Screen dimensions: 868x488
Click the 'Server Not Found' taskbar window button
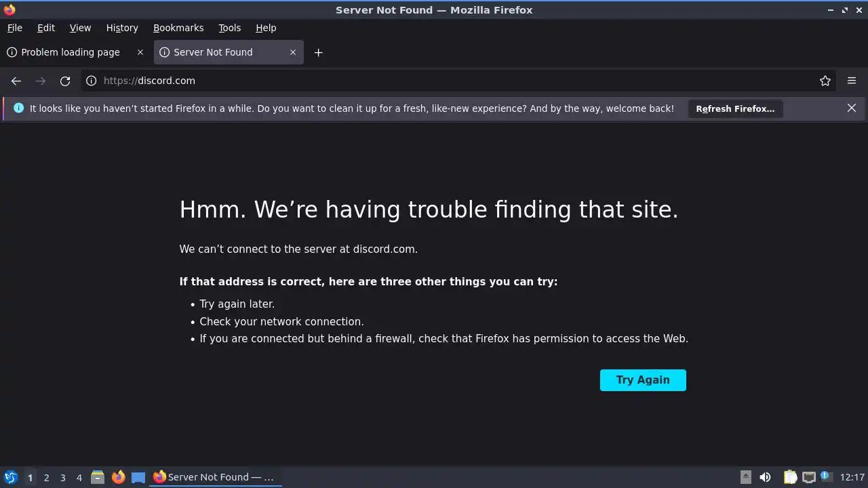(x=216, y=477)
